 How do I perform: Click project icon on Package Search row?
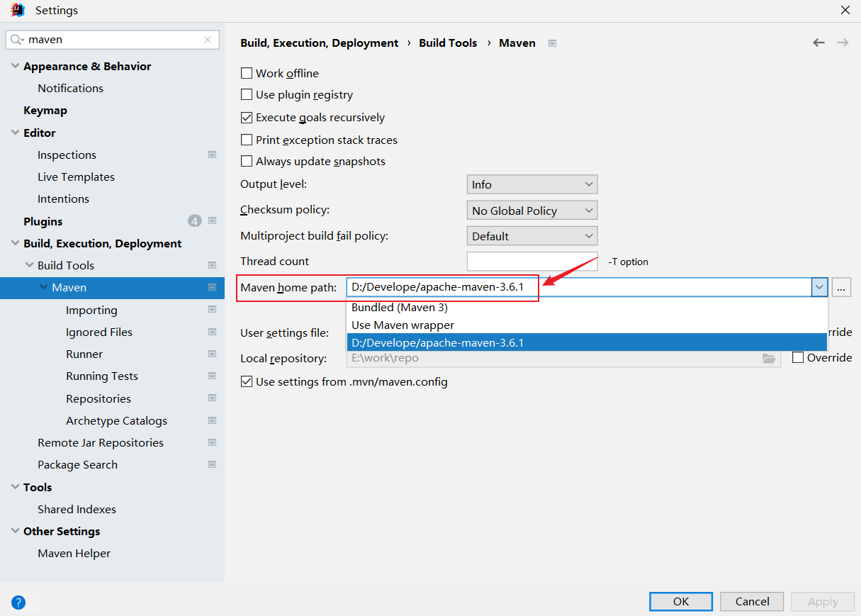coord(212,464)
